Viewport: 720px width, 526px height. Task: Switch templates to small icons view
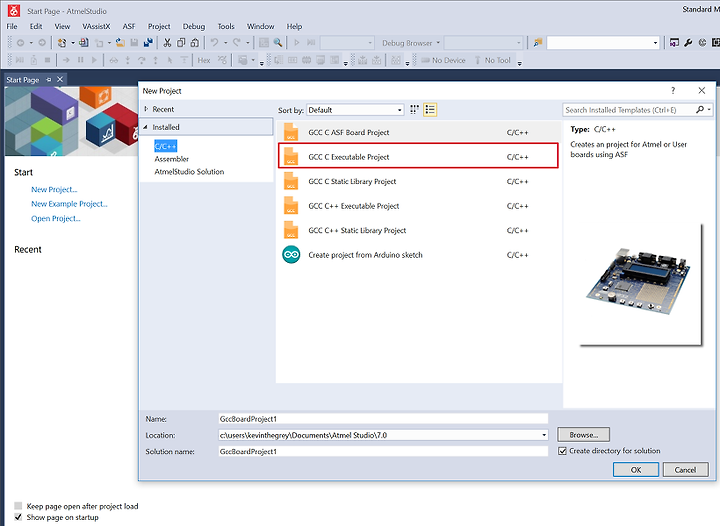pos(415,110)
